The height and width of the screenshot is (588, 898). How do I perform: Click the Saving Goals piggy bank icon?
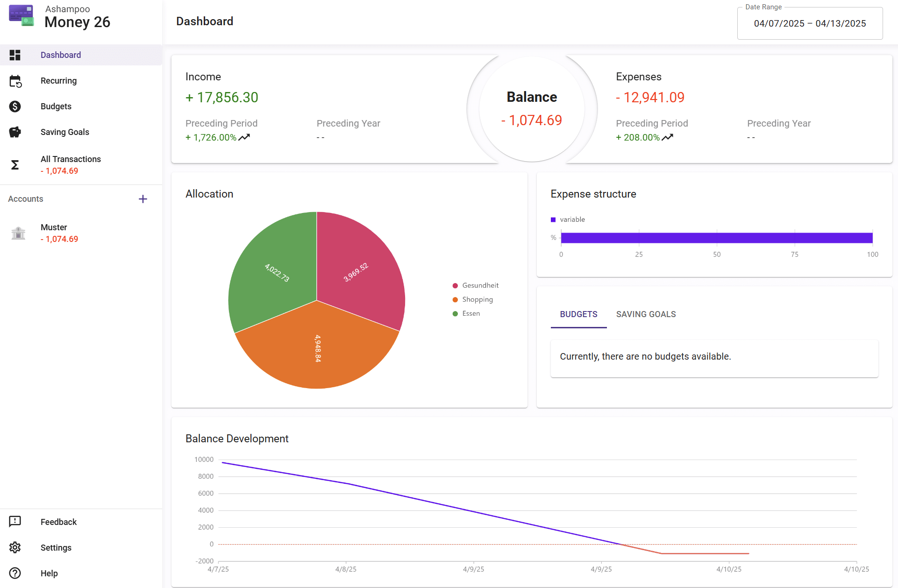click(x=15, y=132)
